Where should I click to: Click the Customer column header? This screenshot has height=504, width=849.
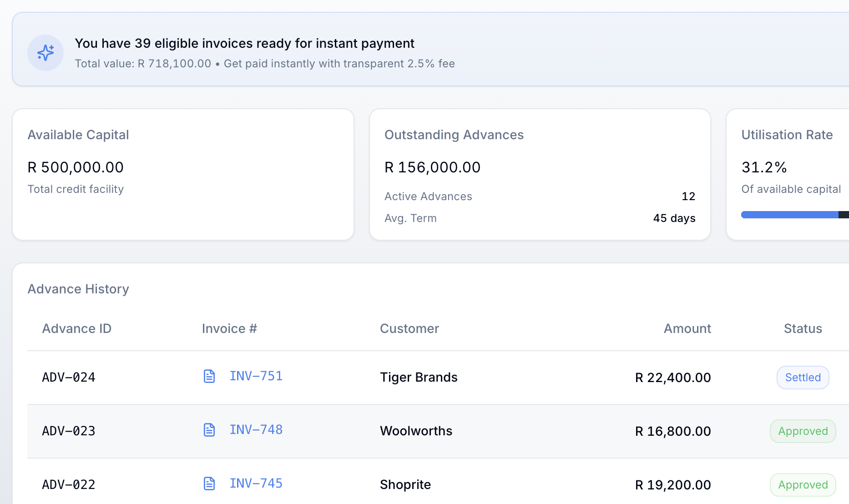click(x=409, y=328)
